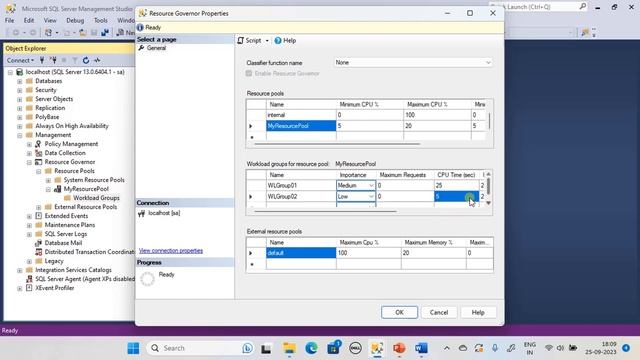The height and width of the screenshot is (360, 640).
Task: Click the Help question-mark icon in dialog toolbar
Action: (278, 40)
